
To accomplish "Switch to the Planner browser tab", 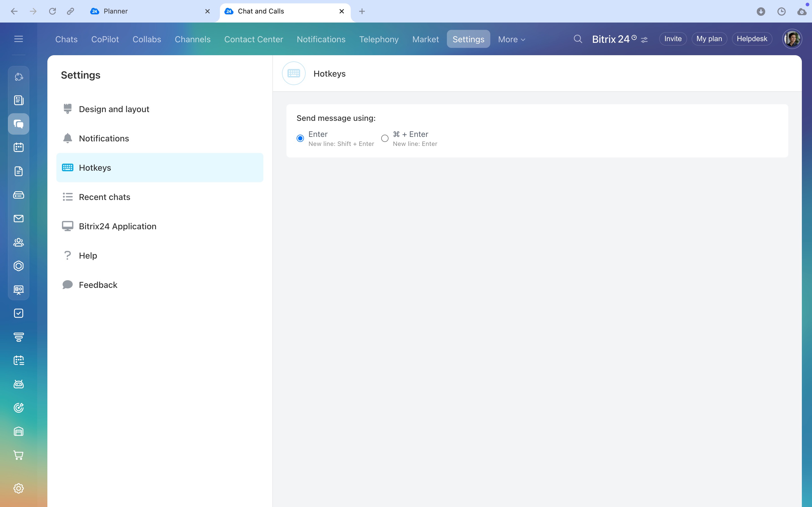I will point(115,11).
